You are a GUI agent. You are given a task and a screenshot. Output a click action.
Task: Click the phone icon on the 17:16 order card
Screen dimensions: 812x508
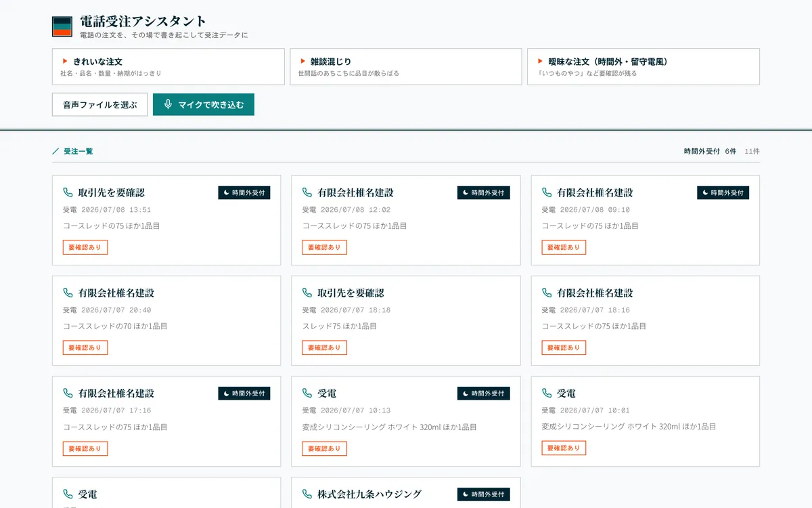pos(68,393)
